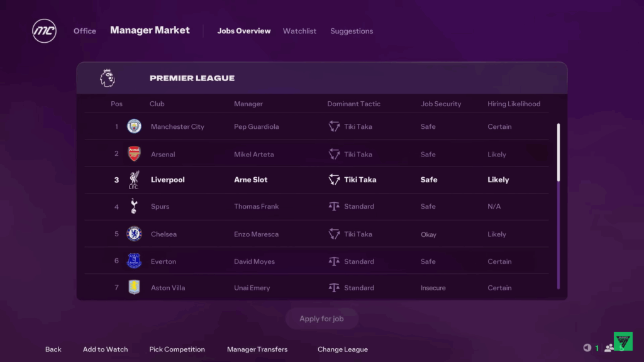Click the Spurs cockerel crest
Viewport: 644px width, 362px height.
click(x=134, y=206)
